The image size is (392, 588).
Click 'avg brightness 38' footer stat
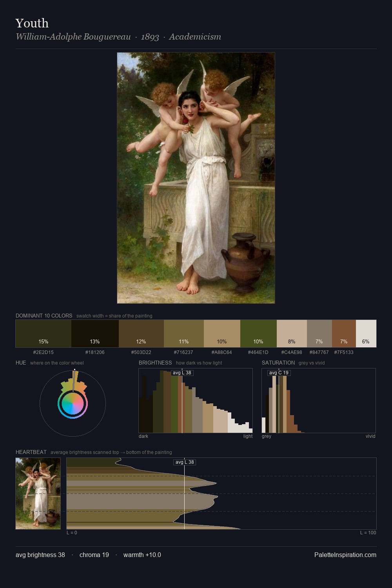(x=40, y=555)
